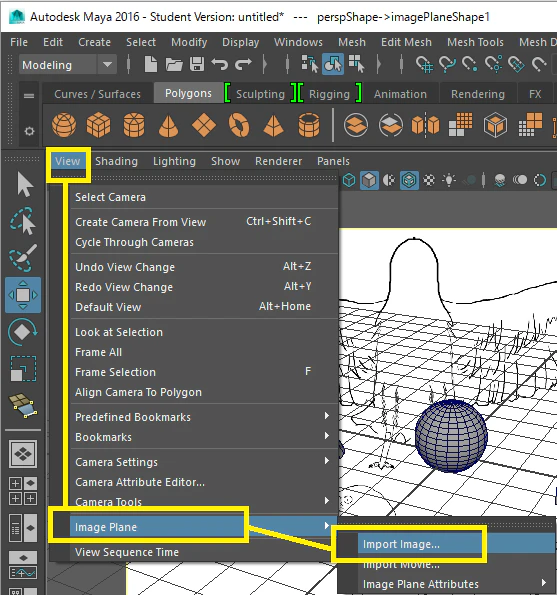Toggle wireframe display in viewport toolbar
This screenshot has width=557, height=595.
tap(349, 180)
